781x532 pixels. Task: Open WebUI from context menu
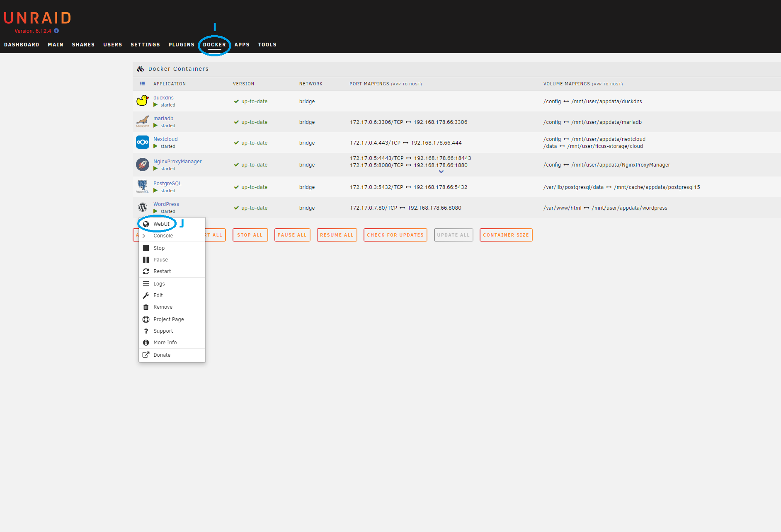tap(161, 224)
